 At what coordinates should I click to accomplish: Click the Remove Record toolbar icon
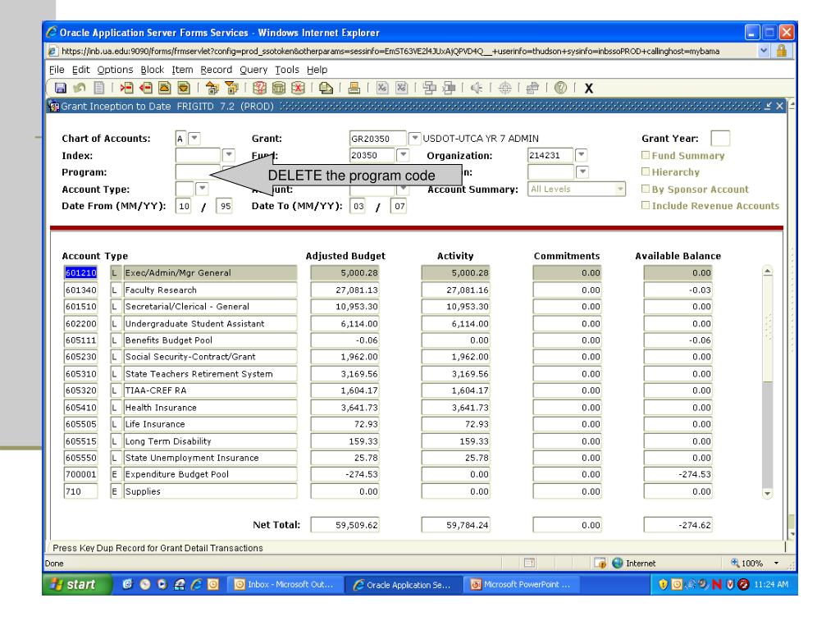coord(146,88)
